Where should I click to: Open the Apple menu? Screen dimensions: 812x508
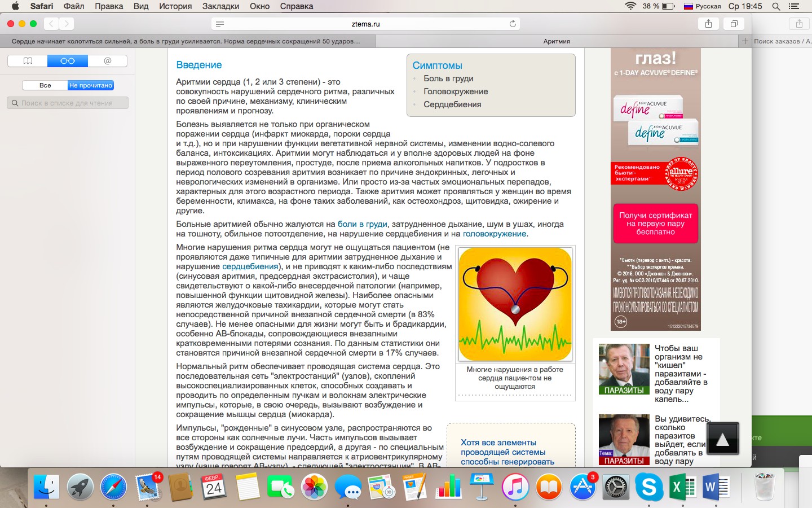tap(15, 6)
